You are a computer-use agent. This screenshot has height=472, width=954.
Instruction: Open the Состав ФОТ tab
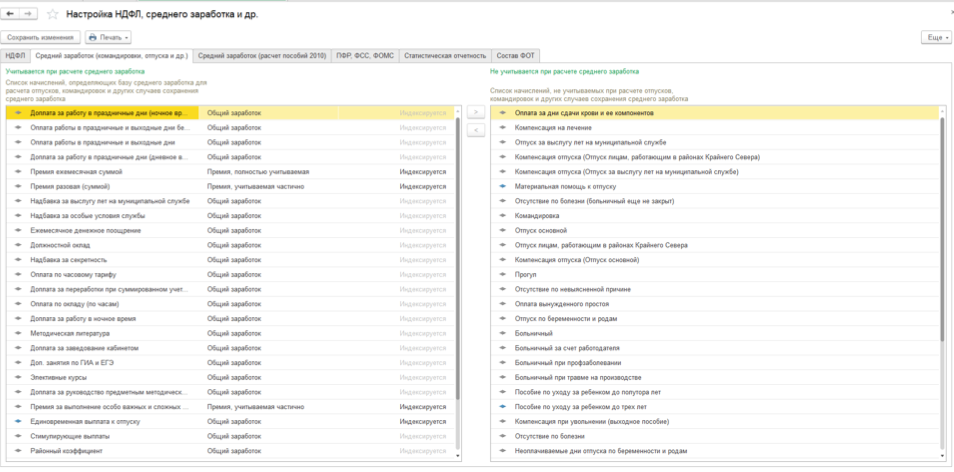pos(515,56)
